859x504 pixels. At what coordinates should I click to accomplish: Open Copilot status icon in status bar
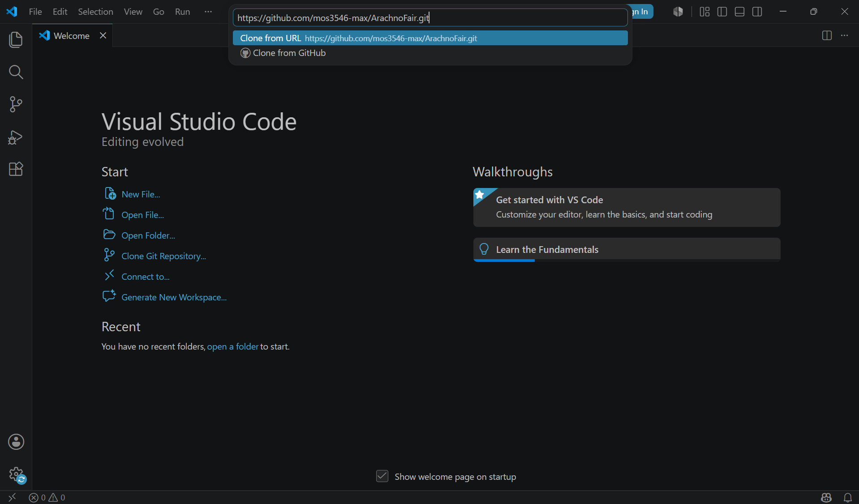pos(826,497)
